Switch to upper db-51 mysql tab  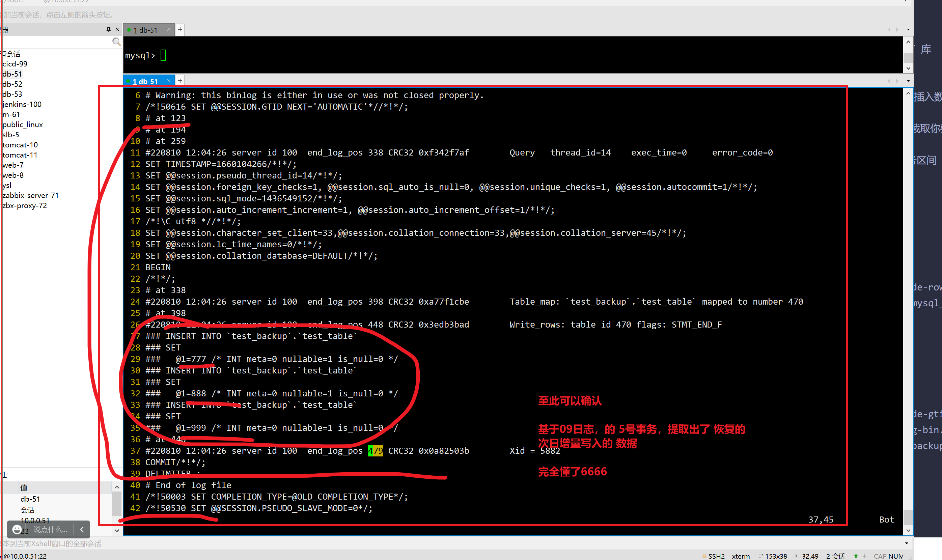coord(145,30)
